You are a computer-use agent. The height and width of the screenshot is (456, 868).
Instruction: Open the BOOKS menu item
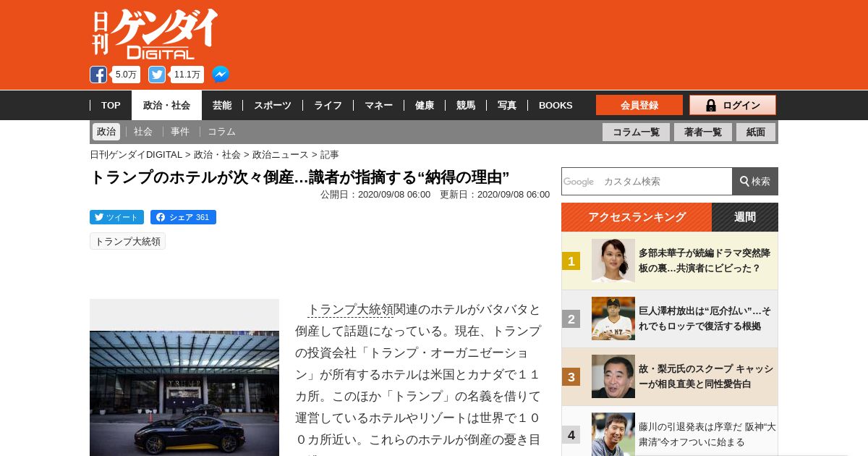pos(556,105)
